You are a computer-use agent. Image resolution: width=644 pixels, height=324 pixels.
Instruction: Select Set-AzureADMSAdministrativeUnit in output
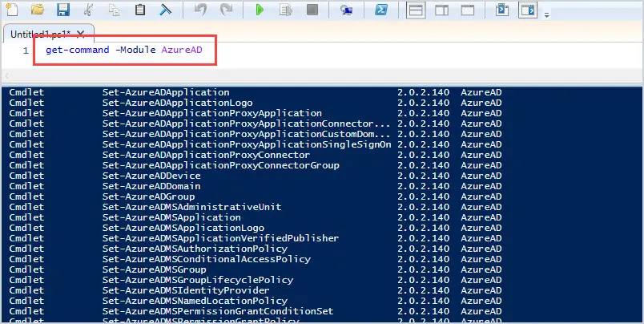pos(191,207)
